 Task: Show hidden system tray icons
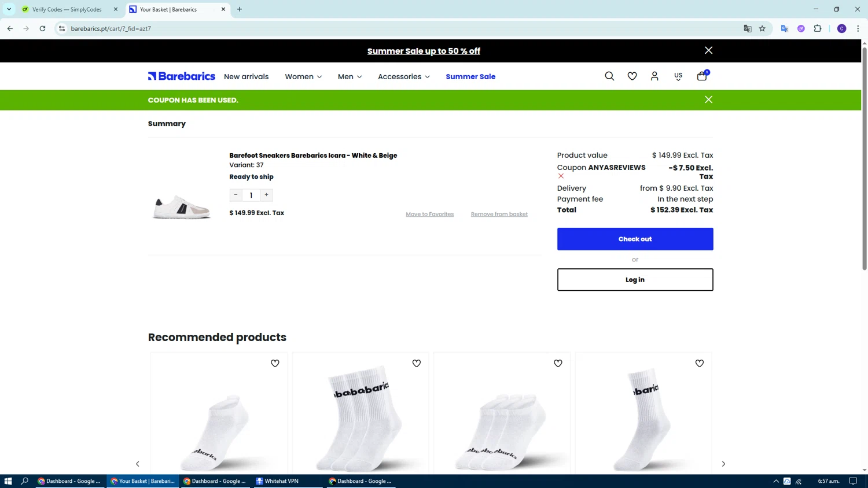[x=776, y=481]
